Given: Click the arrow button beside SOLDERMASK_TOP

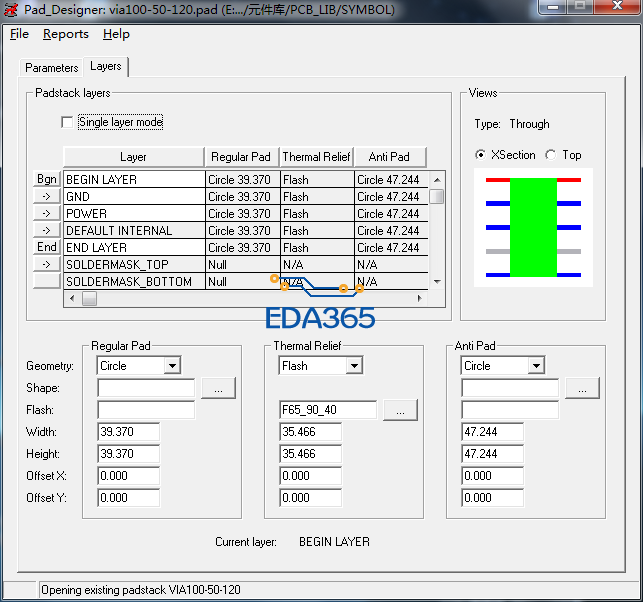Looking at the screenshot, I should 47,265.
